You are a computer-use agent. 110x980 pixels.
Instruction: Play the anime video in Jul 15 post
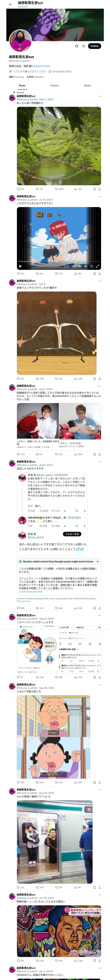click(21, 266)
